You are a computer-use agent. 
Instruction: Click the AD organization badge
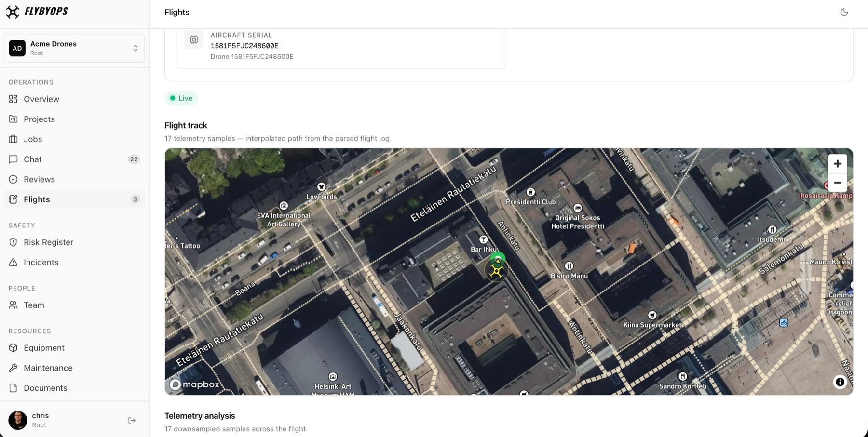pyautogui.click(x=17, y=48)
